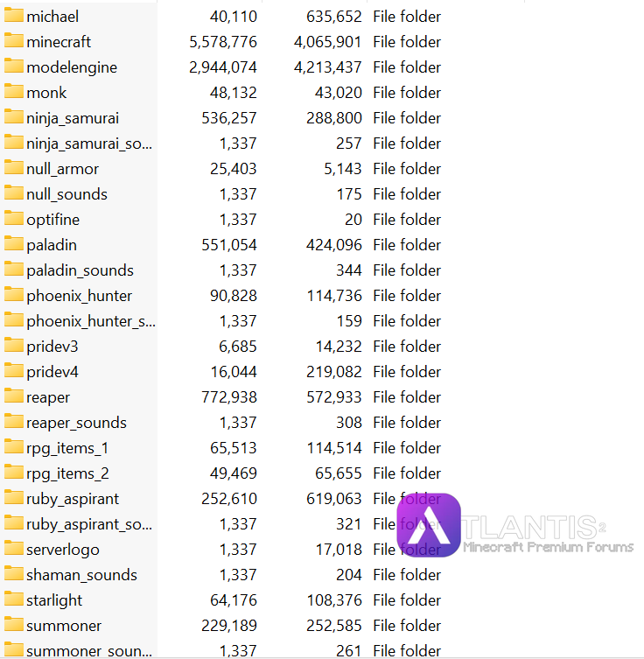Click size value 5,578,776 for minecraft
Screen dimensions: 644x659
(223, 42)
